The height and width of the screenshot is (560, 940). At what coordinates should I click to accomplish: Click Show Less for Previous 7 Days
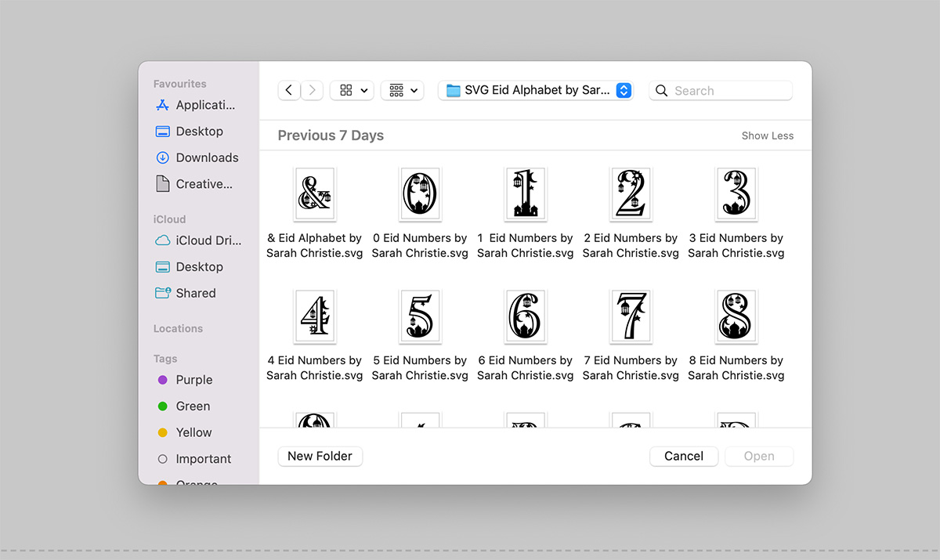768,135
